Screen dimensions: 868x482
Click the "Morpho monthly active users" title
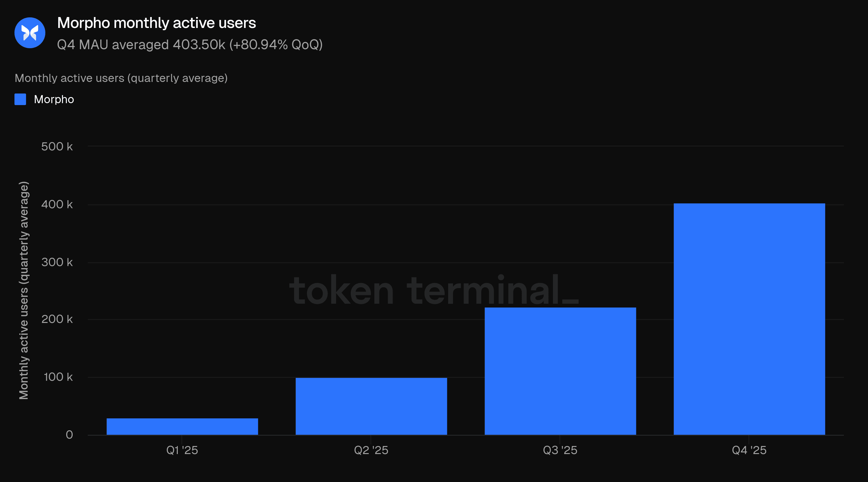(157, 23)
